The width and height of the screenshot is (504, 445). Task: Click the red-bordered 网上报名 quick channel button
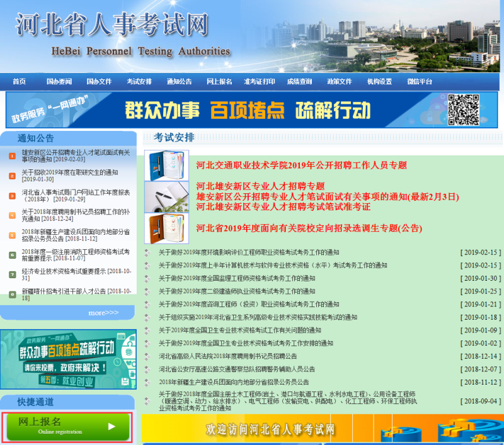67,427
